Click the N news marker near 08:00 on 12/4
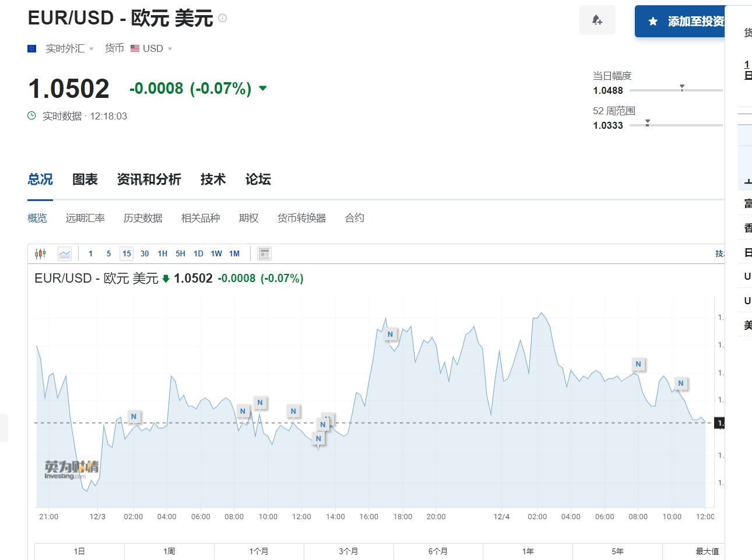752x560 pixels. 638,364
